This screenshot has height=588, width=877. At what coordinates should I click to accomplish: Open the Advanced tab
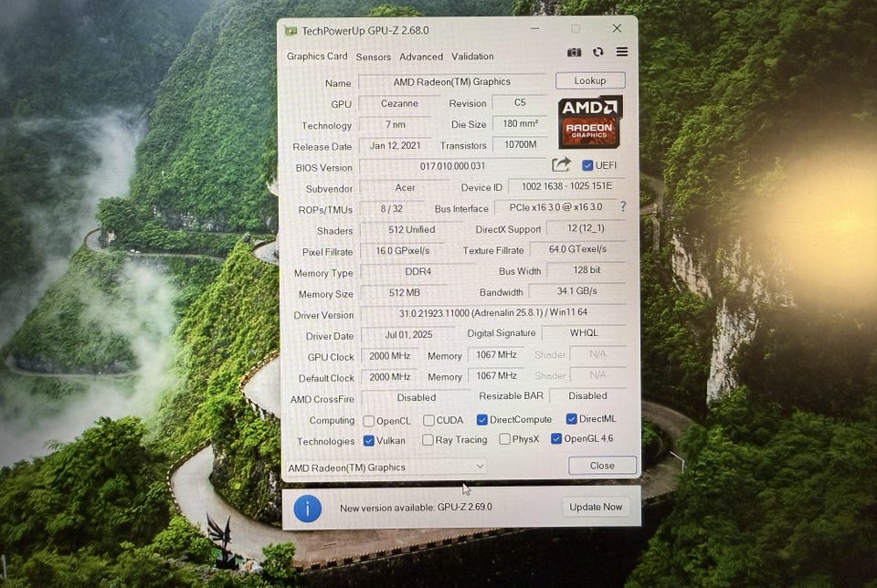(421, 57)
